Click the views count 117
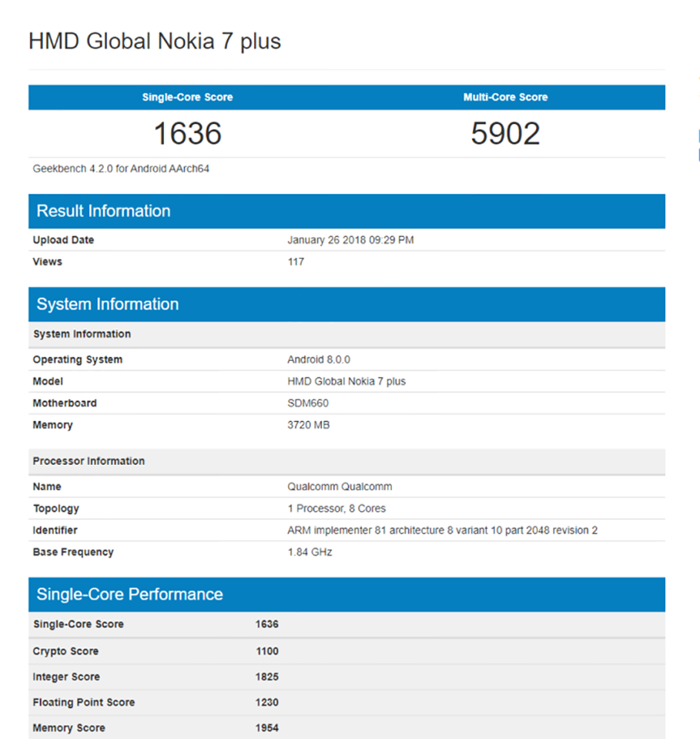Image resolution: width=700 pixels, height=739 pixels. tap(296, 262)
